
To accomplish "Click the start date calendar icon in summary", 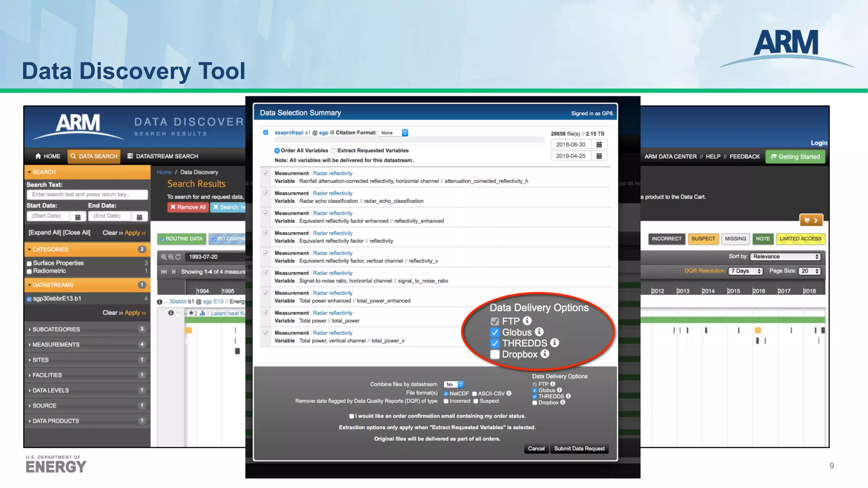I will coord(599,145).
